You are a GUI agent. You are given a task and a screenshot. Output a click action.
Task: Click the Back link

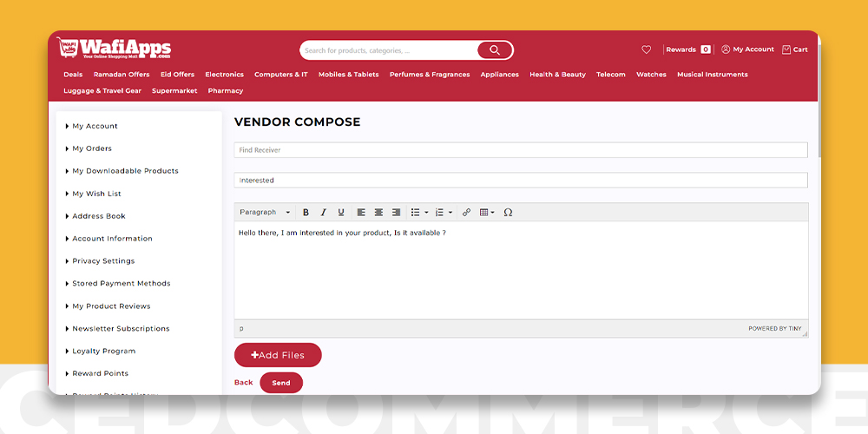pyautogui.click(x=244, y=383)
